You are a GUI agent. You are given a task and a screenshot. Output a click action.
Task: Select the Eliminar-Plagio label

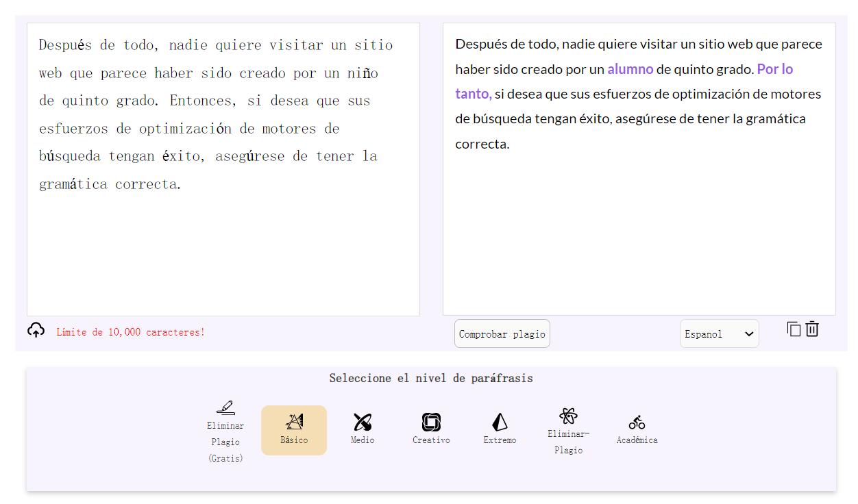pos(568,442)
